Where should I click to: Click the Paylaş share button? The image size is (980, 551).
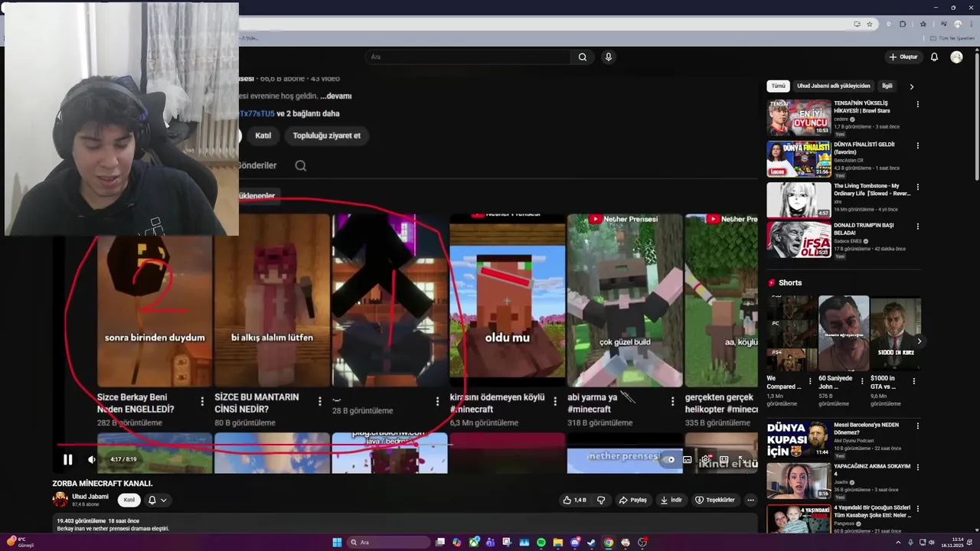click(x=633, y=500)
